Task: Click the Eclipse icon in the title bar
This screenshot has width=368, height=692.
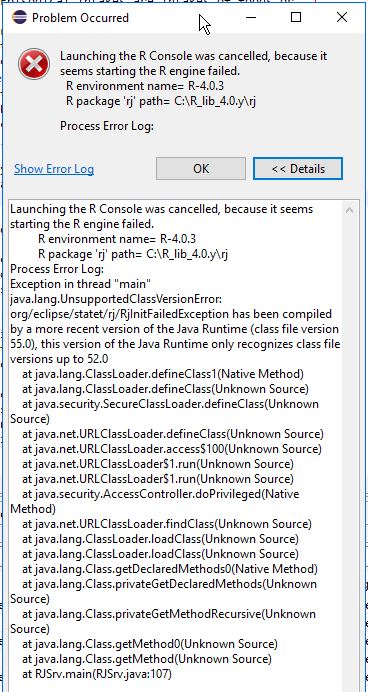Action: coord(19,18)
